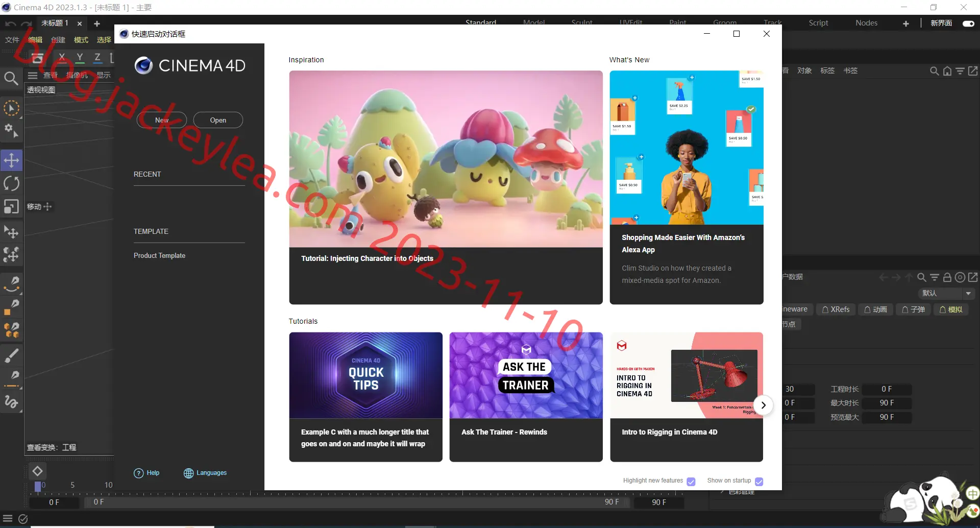Screen dimensions: 980x528
Task: Click the New button
Action: point(162,120)
